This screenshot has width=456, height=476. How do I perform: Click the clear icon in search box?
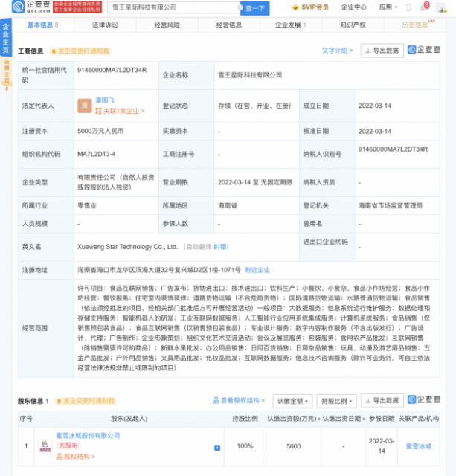(240, 7)
